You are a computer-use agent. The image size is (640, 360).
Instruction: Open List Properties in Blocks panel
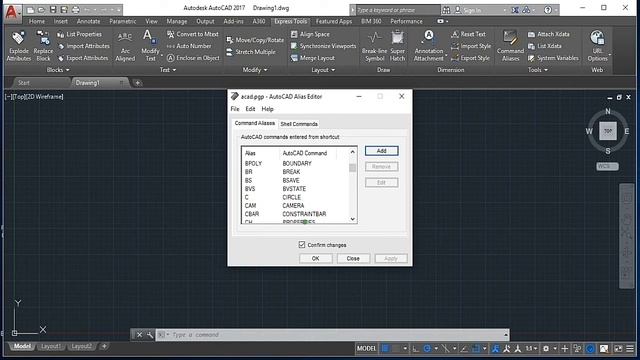click(80, 34)
